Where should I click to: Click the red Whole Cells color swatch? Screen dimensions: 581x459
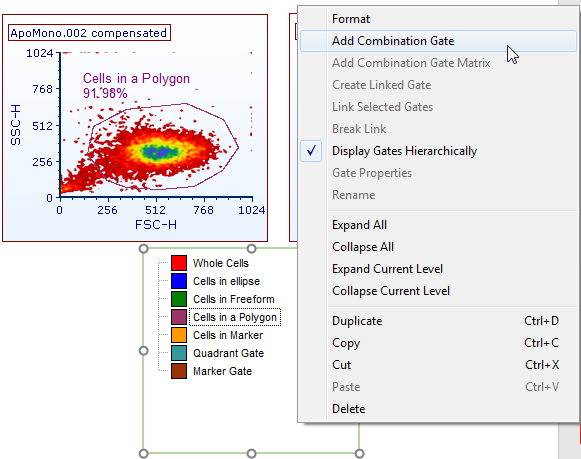click(x=179, y=263)
